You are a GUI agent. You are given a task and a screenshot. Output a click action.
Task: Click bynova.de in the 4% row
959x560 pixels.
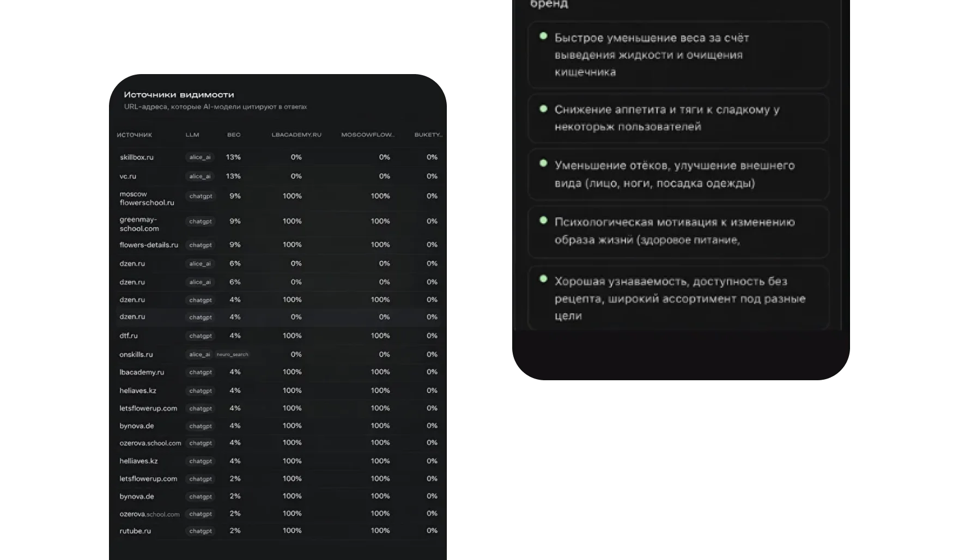(x=136, y=426)
